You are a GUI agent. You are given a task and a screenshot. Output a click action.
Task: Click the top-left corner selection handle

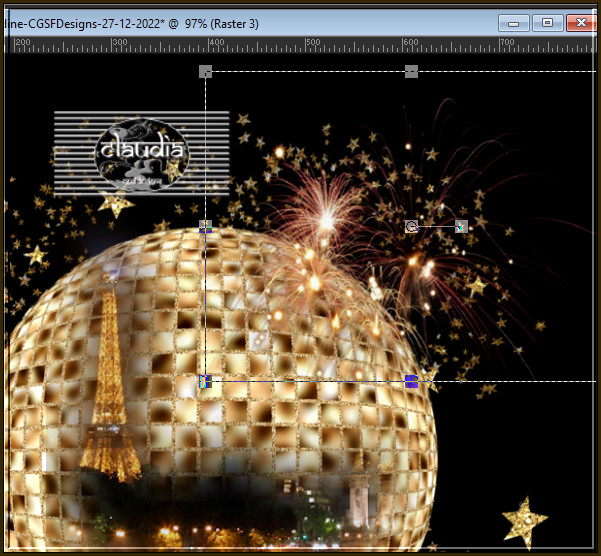[205, 72]
